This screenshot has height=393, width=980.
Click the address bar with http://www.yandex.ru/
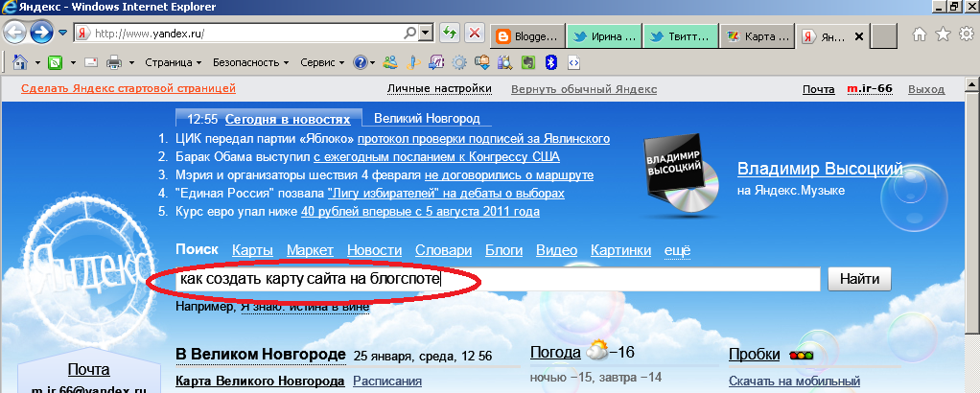[x=246, y=34]
